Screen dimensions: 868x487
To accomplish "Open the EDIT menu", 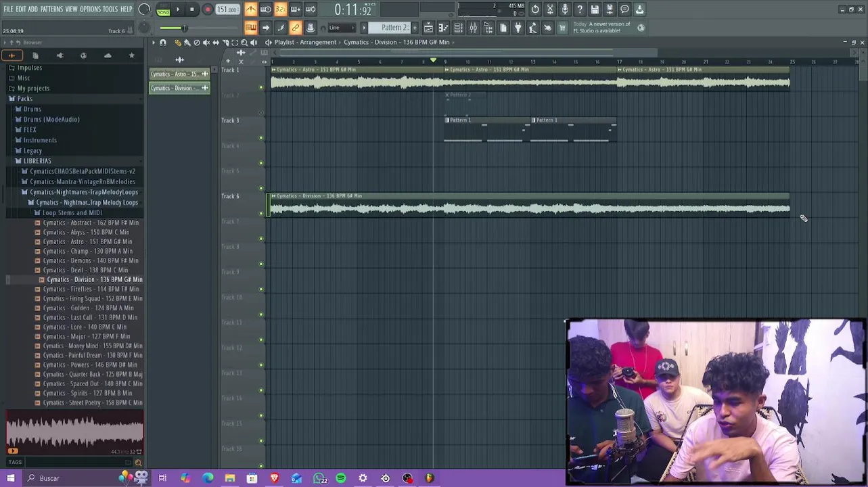I will tap(21, 9).
